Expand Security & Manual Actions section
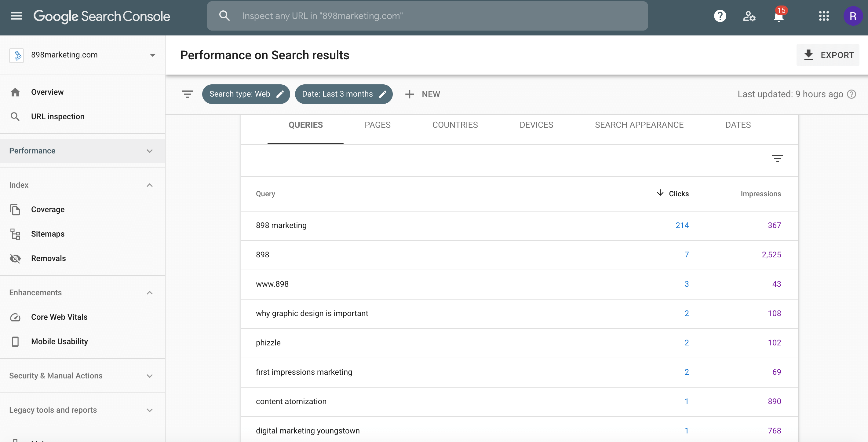Image resolution: width=868 pixels, height=442 pixels. pos(150,376)
